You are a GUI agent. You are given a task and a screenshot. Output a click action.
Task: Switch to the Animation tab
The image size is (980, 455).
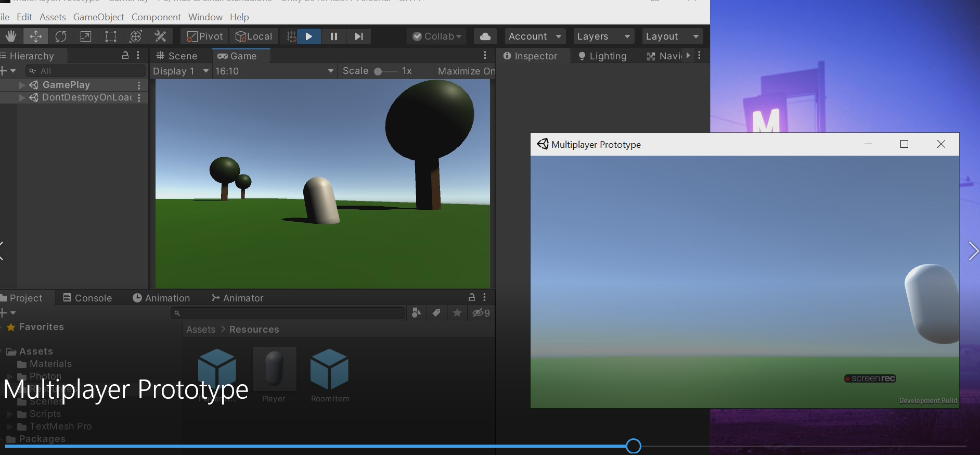click(x=161, y=298)
